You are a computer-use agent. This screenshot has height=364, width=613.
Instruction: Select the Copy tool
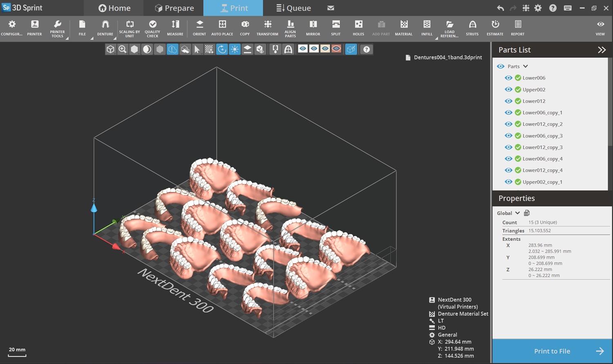[244, 27]
